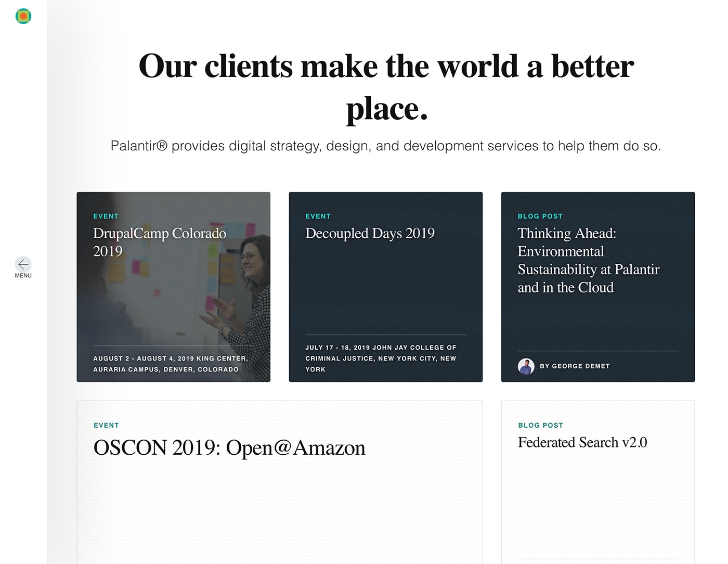The image size is (728, 564).
Task: Click George Demet's author avatar
Action: tap(526, 366)
